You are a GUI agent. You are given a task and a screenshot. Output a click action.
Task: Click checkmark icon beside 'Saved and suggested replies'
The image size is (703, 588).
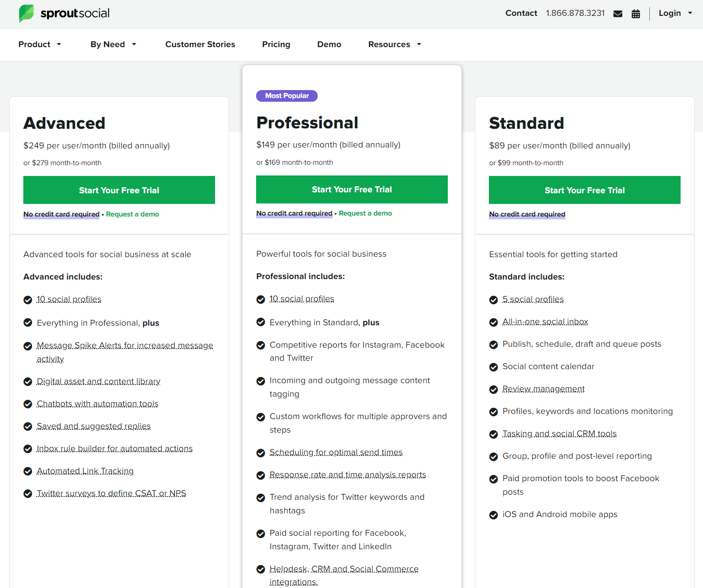click(x=28, y=427)
